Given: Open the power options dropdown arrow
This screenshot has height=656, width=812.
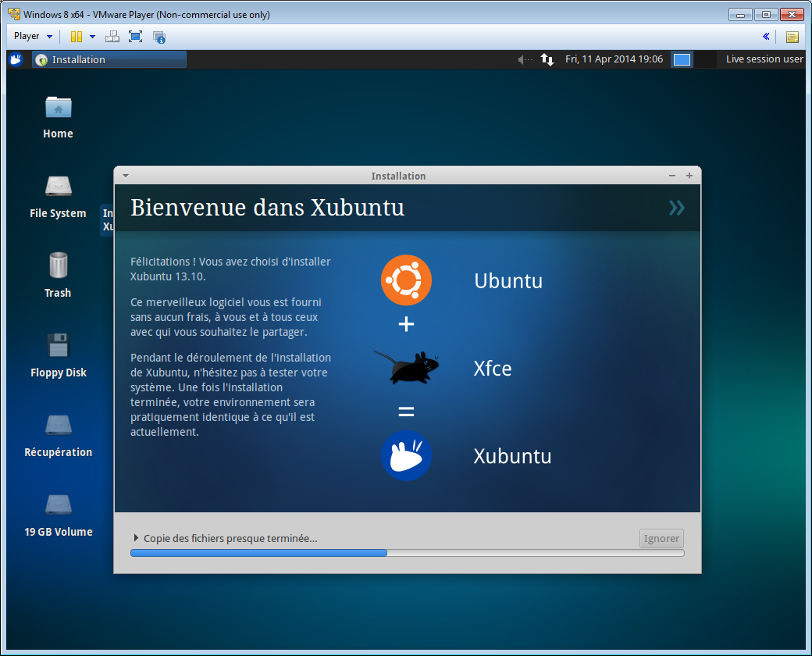Looking at the screenshot, I should click(x=92, y=36).
